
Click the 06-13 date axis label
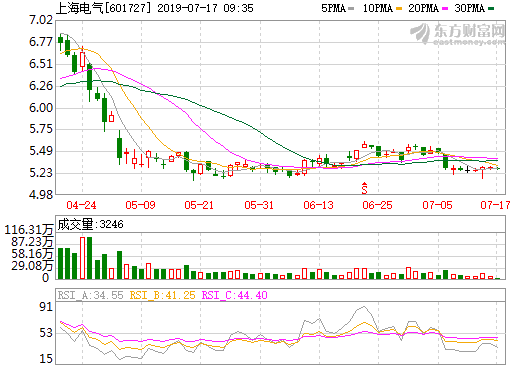[x=318, y=205]
